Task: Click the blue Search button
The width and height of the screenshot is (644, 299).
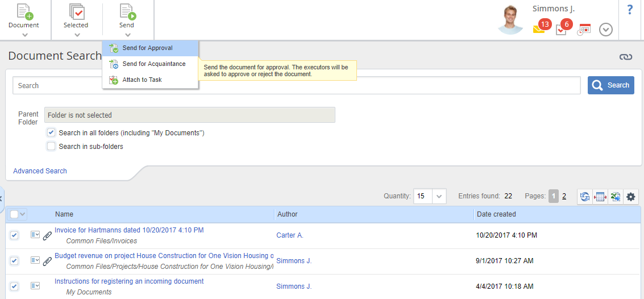Action: [x=610, y=85]
